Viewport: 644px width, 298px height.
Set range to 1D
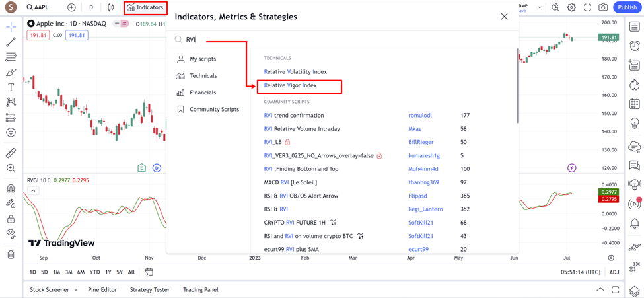point(33,272)
